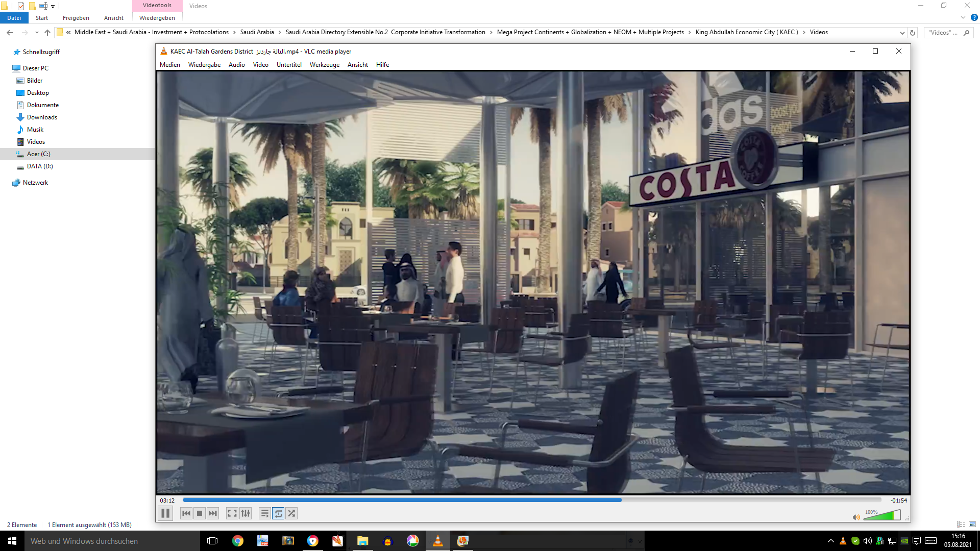Go forward in Explorer navigation

[24, 32]
